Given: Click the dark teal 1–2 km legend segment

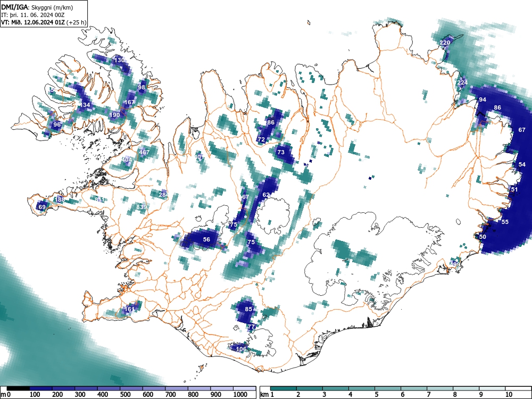Looking at the screenshot, I should pos(284,388).
